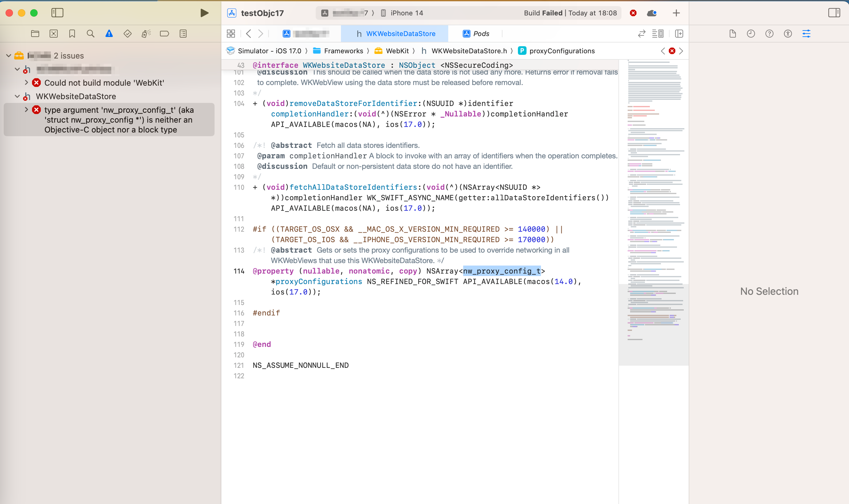Jump to the next issue arrow
The height and width of the screenshot is (504, 849).
pyautogui.click(x=681, y=51)
